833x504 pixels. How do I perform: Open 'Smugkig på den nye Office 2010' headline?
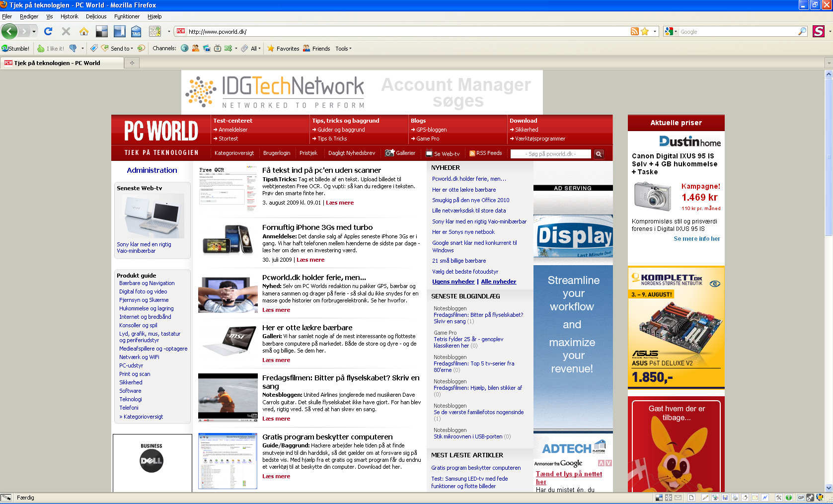pos(470,200)
